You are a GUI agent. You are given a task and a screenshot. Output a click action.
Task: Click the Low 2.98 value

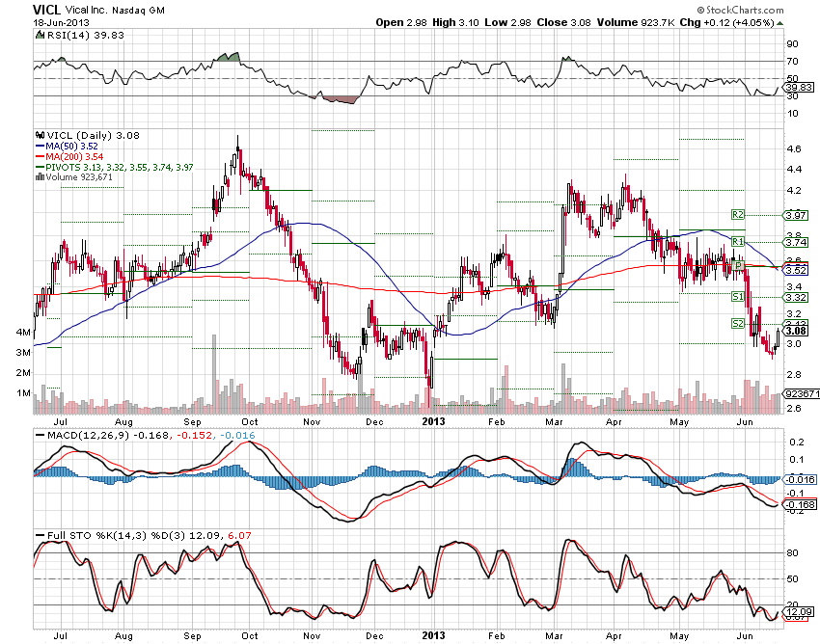507,22
